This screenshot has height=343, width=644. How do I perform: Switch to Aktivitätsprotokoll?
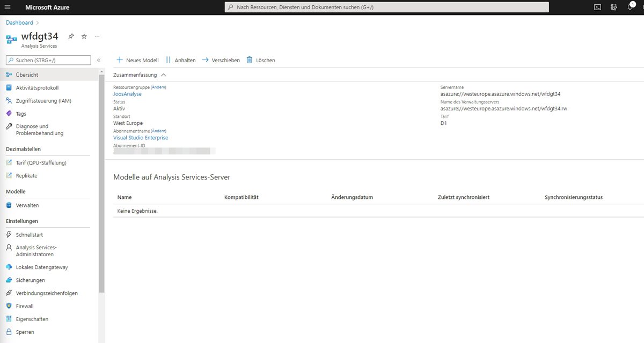coord(35,87)
